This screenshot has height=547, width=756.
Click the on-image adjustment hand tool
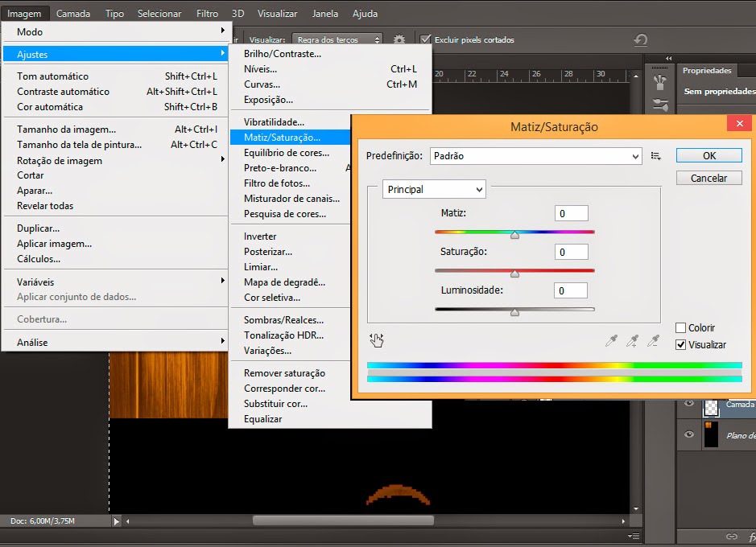(x=376, y=340)
